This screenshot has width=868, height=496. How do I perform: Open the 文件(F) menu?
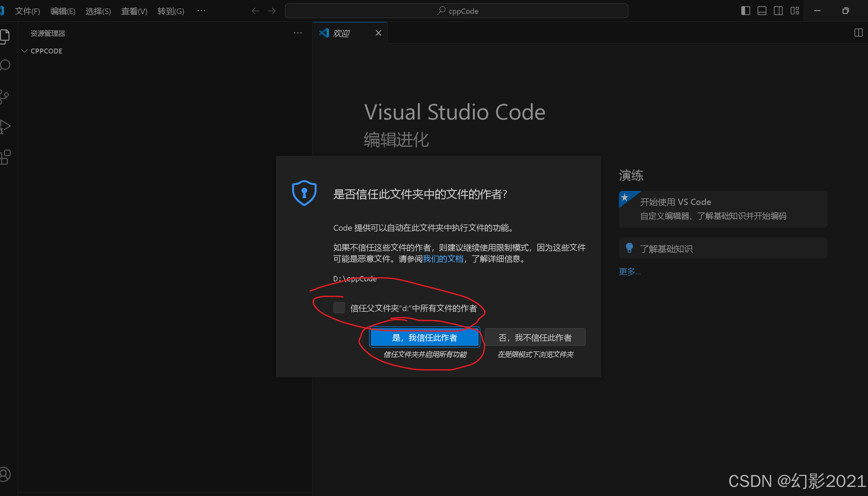[28, 11]
